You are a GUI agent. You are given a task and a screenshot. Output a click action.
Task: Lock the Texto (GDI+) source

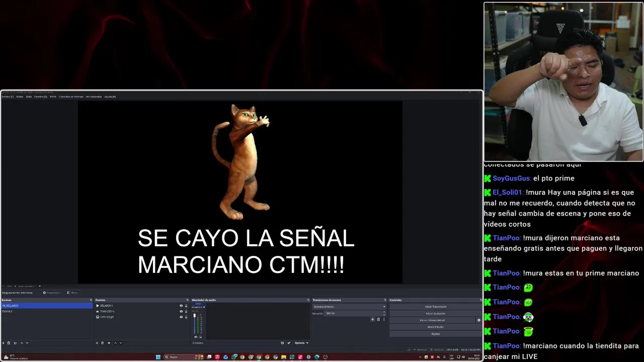[x=186, y=311]
